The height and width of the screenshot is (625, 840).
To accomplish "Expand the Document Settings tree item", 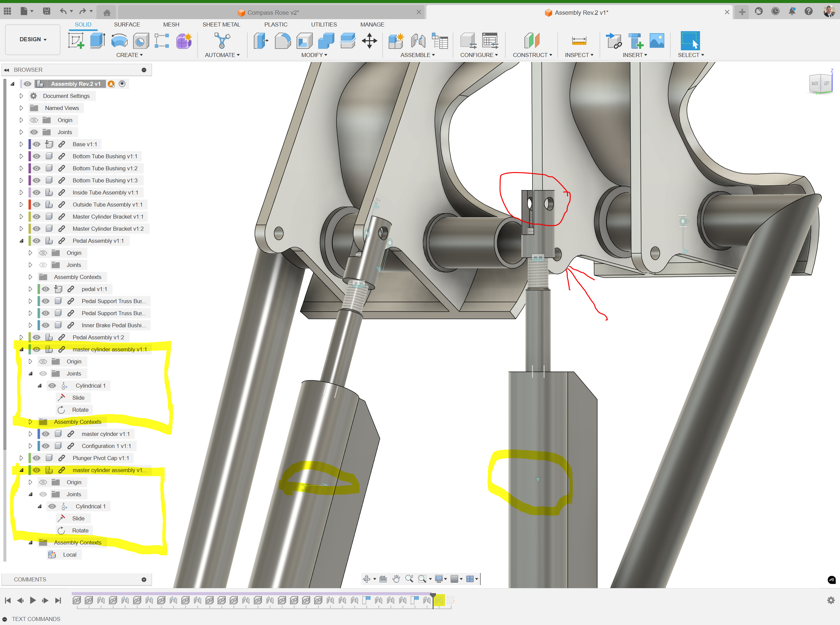I will [x=21, y=95].
